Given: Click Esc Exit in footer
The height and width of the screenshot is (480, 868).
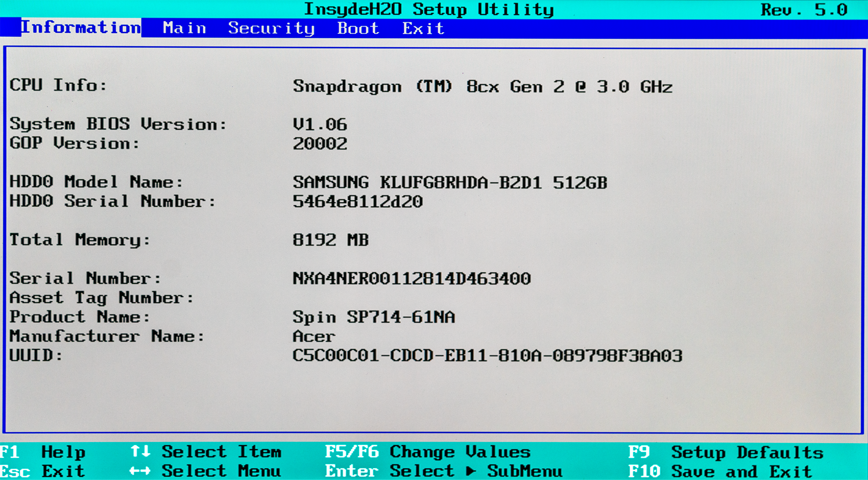Looking at the screenshot, I should point(42,471).
